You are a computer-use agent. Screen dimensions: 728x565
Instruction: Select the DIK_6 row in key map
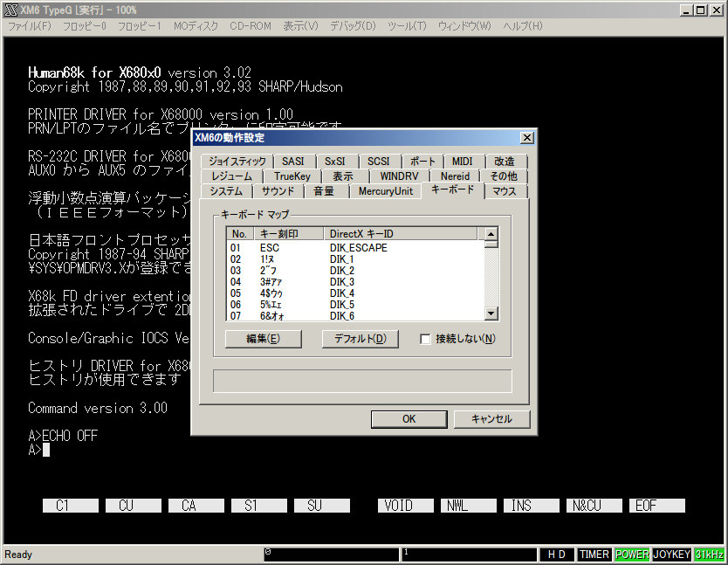tap(355, 315)
